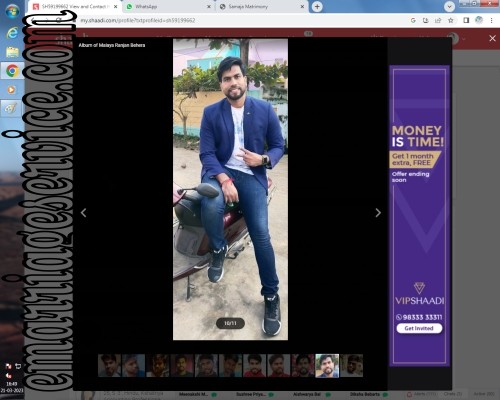Open the last (eleventh) album thumbnail
The image size is (500, 400).
[351, 366]
